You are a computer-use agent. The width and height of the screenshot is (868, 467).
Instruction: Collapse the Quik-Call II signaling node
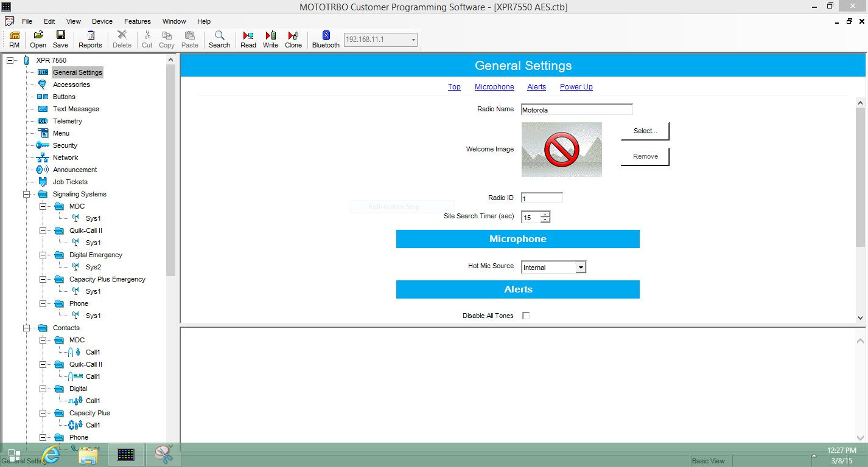pyautogui.click(x=43, y=230)
